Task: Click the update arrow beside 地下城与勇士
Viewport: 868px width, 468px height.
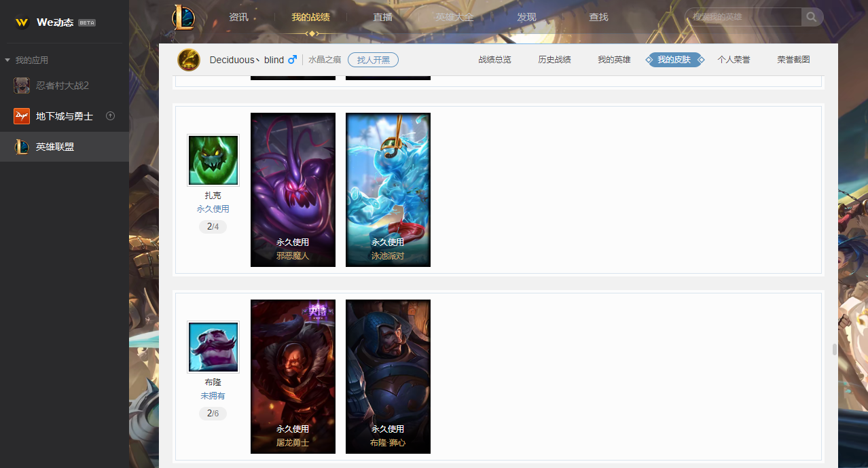Action: point(111,116)
